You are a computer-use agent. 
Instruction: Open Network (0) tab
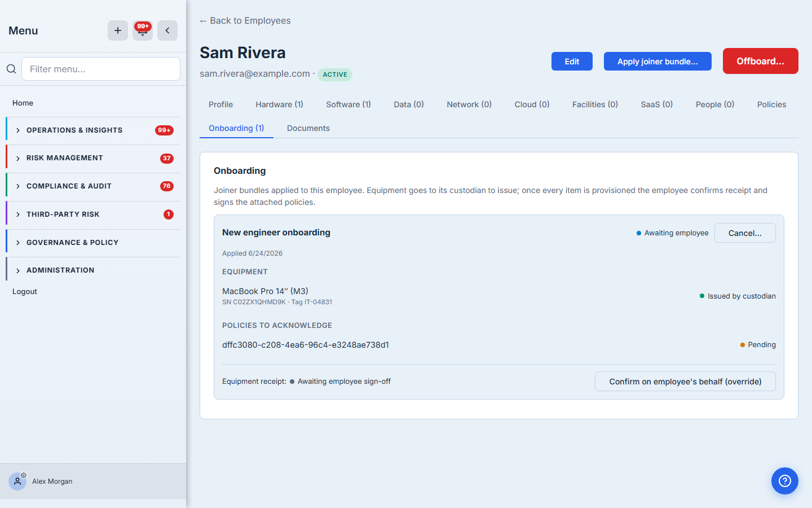pyautogui.click(x=469, y=104)
